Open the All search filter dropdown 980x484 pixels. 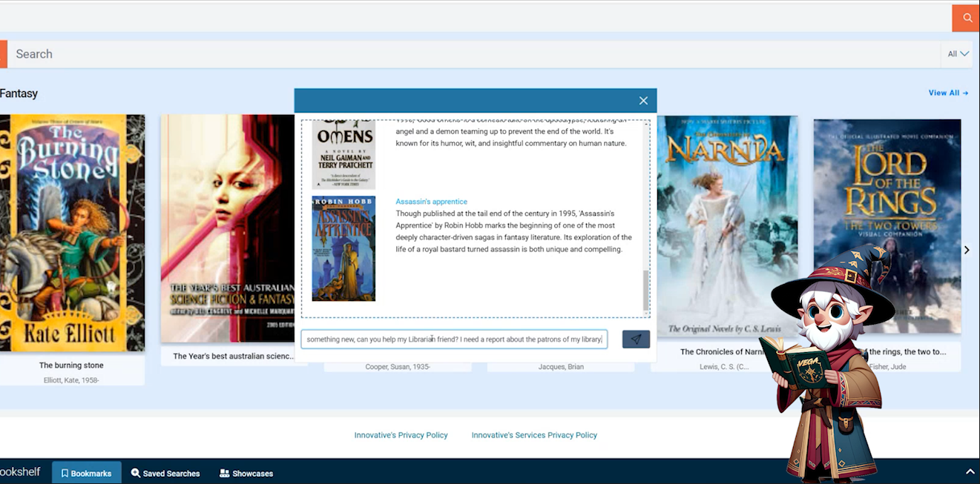click(958, 54)
